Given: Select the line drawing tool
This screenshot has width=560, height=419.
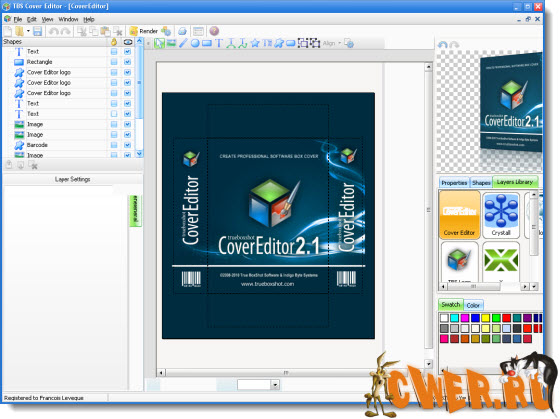Looking at the screenshot, I should pyautogui.click(x=183, y=43).
